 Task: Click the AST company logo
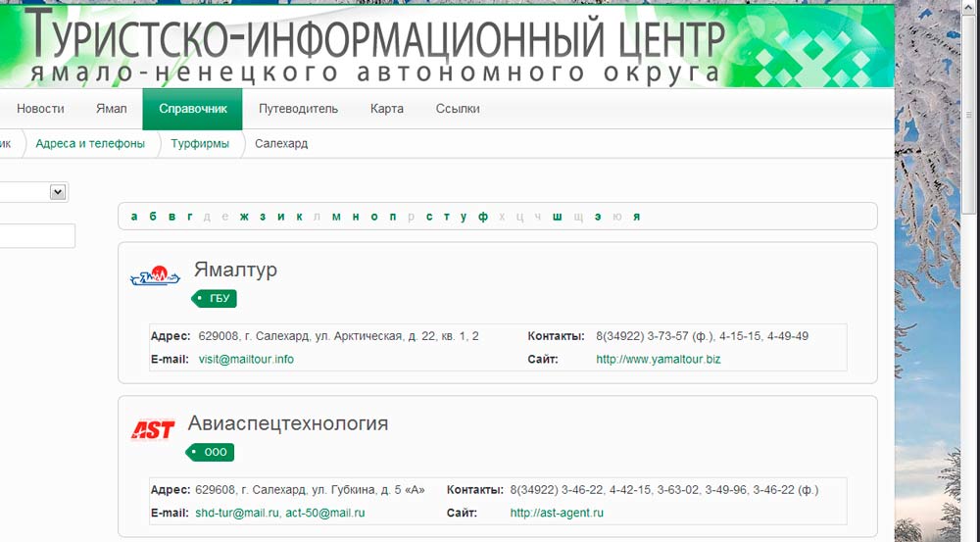coord(153,430)
